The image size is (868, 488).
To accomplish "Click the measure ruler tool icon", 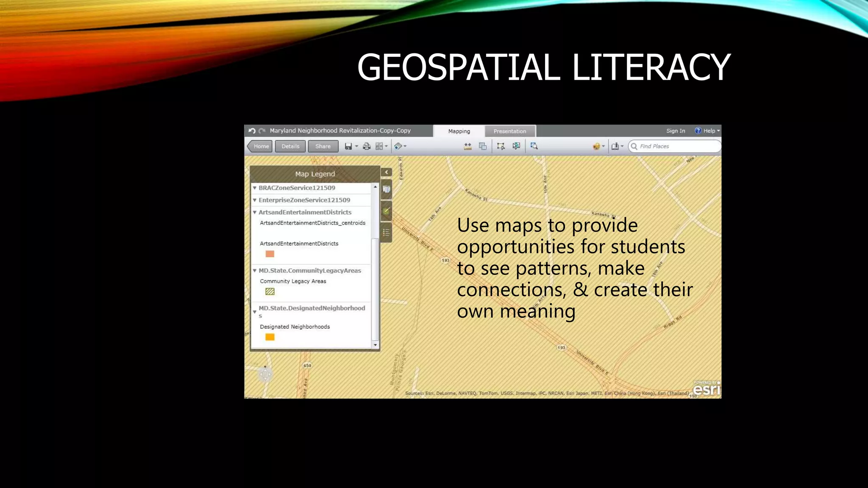I will click(467, 146).
